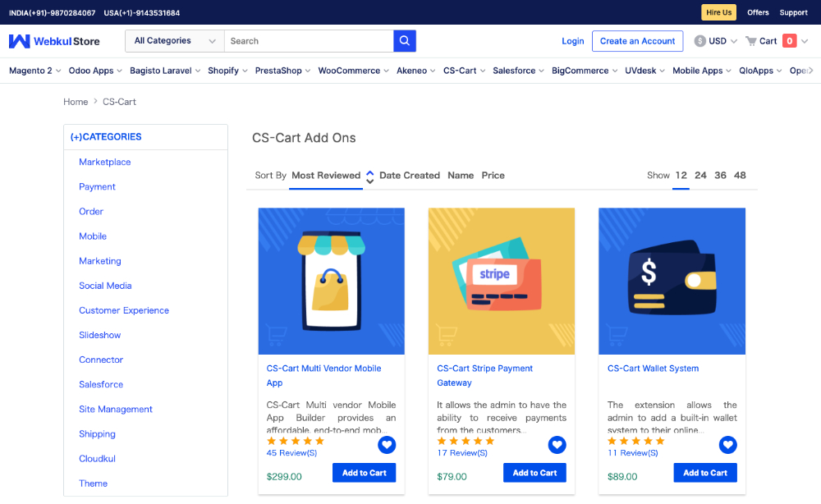Add Wallet System to cart

(704, 473)
